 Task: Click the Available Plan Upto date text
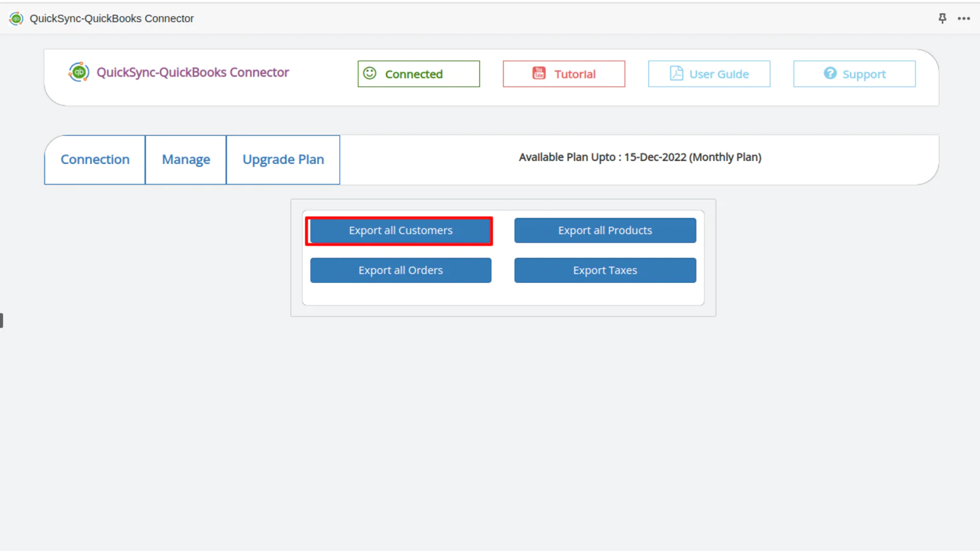(639, 157)
